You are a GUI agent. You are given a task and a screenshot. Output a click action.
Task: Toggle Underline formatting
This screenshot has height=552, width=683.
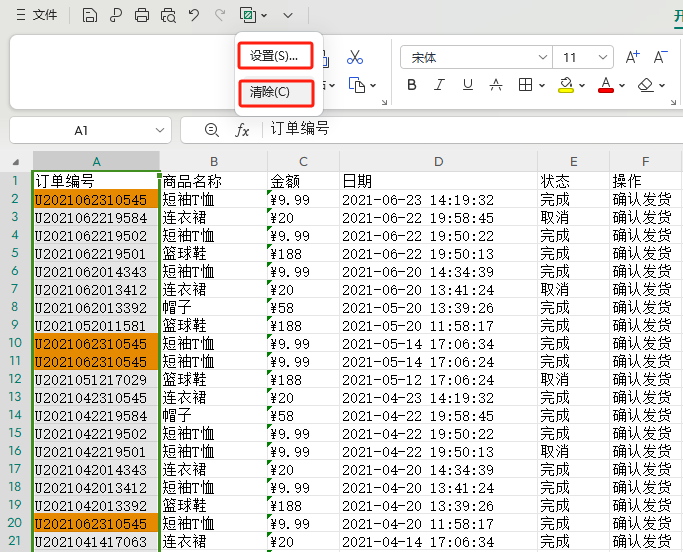point(467,86)
